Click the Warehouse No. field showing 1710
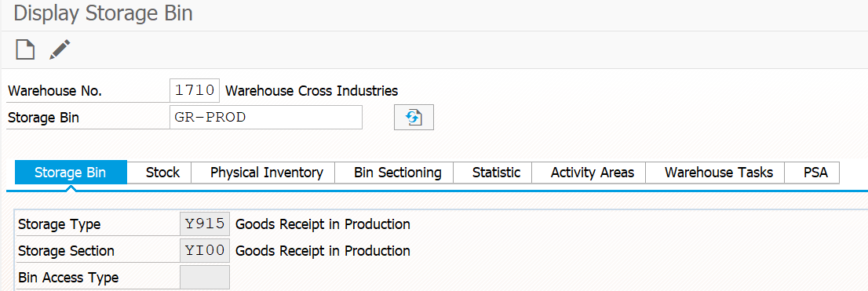 coord(195,91)
